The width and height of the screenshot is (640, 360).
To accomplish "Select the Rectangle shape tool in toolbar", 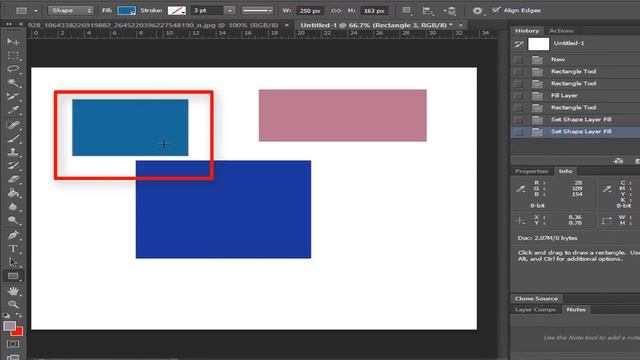I will point(13,276).
